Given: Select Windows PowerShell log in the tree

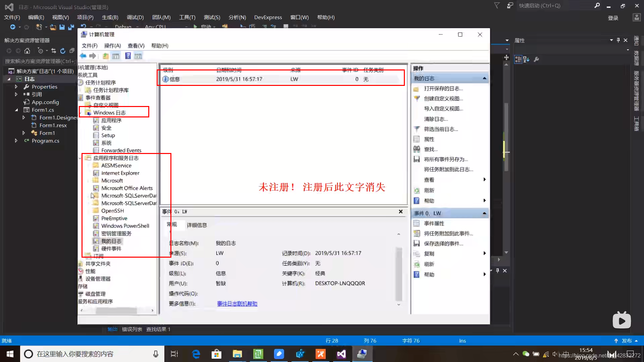Looking at the screenshot, I should pos(125,226).
